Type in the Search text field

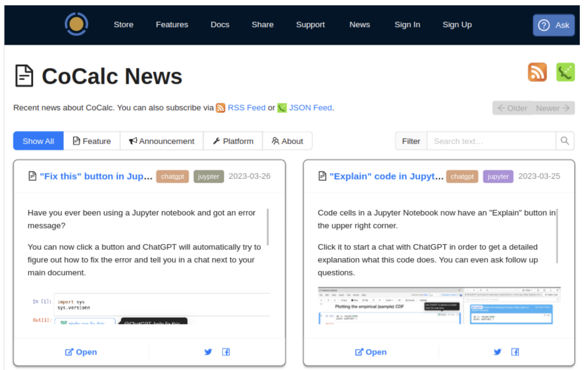(491, 141)
